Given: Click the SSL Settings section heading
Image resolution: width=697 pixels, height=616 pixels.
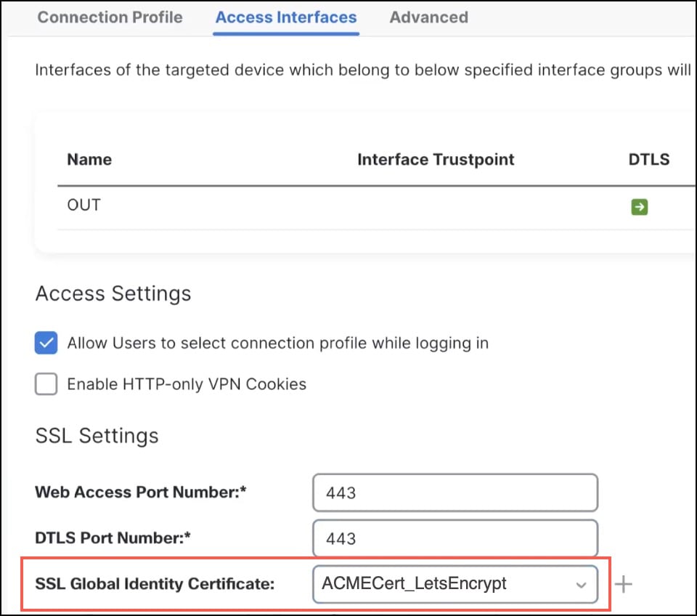Looking at the screenshot, I should (97, 436).
